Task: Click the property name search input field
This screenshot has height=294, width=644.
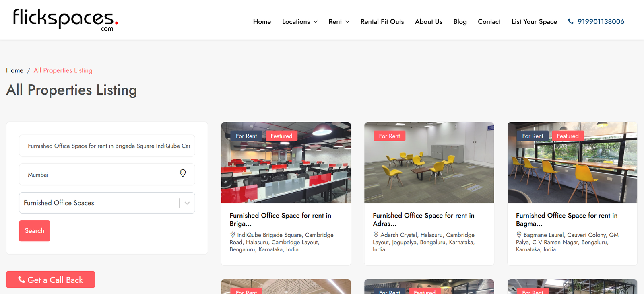Action: tap(107, 146)
